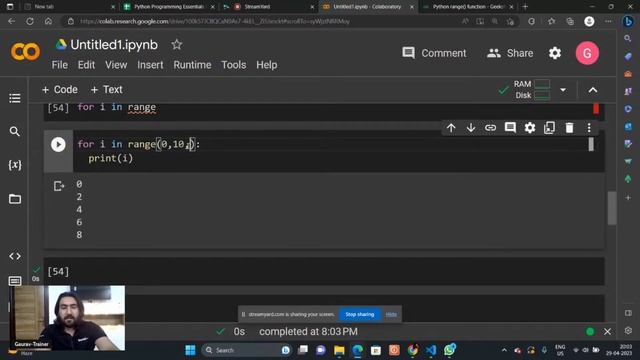Click the browser home icon
The image size is (640, 360).
[x=48, y=21]
